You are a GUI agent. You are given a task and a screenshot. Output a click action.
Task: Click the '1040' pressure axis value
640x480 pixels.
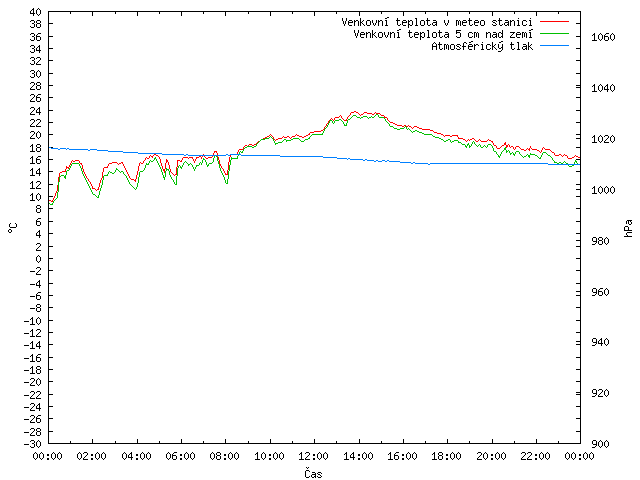click(603, 88)
